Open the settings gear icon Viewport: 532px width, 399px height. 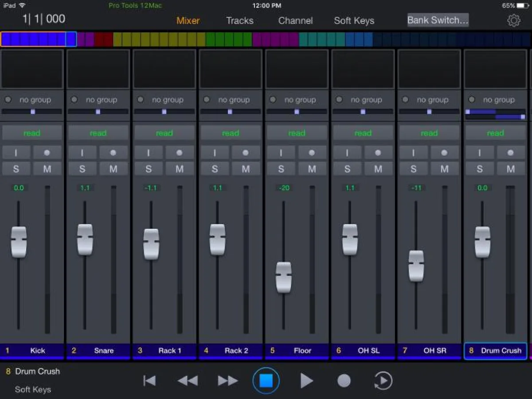[513, 20]
